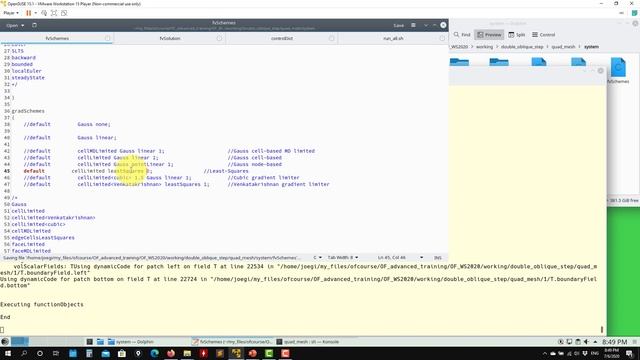Close the controlDict tab
This screenshot has width=640, height=360.
(331, 38)
